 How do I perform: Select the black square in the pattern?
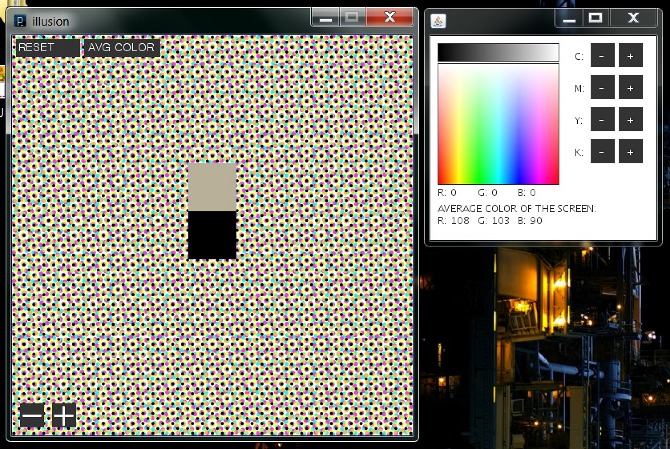(212, 235)
